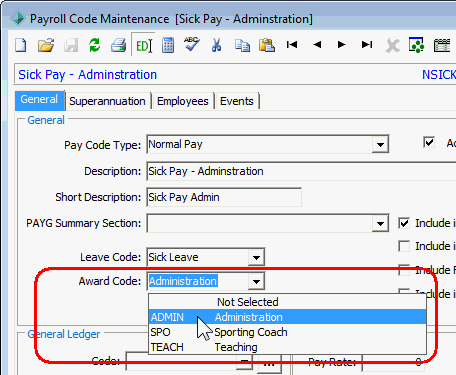Open the Superannuation tab
This screenshot has width=456, height=375.
pyautogui.click(x=107, y=101)
